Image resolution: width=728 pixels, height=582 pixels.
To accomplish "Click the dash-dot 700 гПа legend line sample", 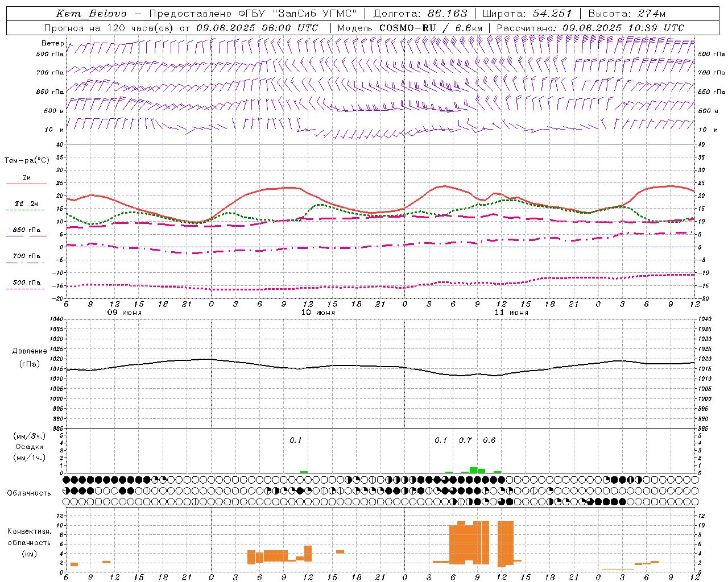I will click(x=26, y=263).
